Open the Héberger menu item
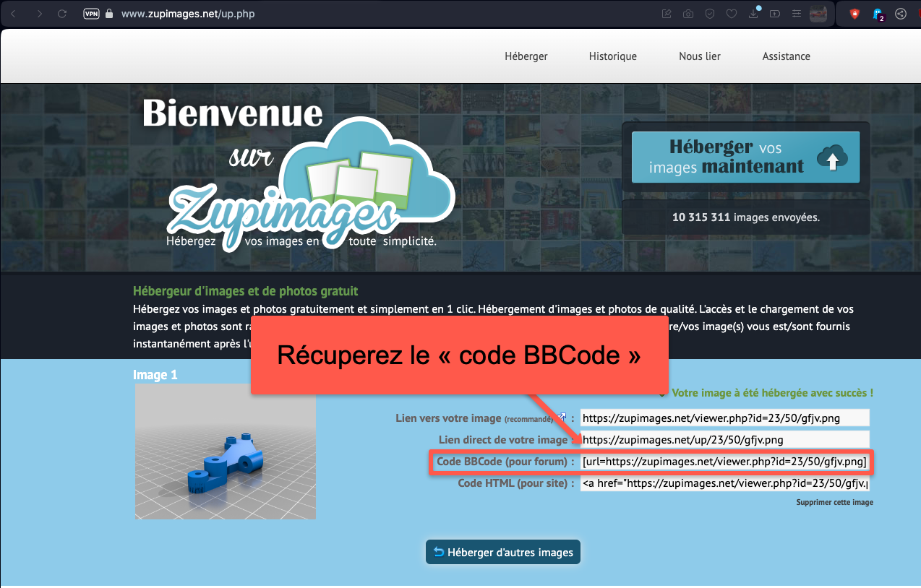Screen dimensions: 921x588 click(526, 56)
